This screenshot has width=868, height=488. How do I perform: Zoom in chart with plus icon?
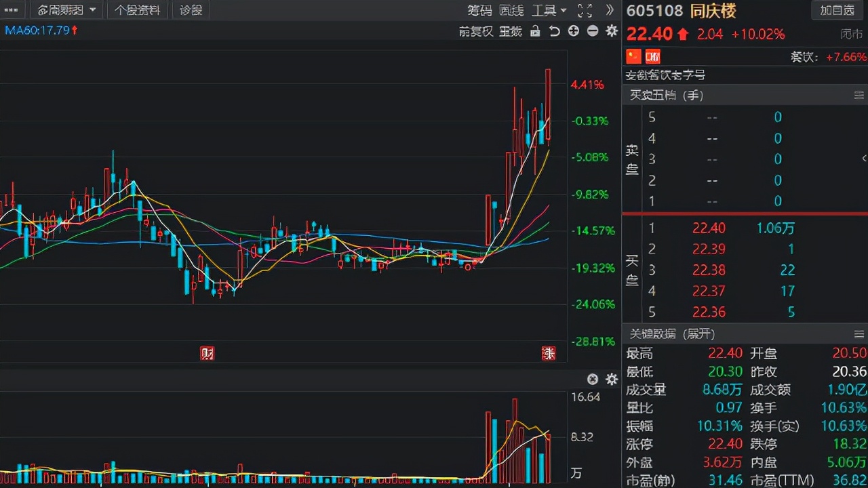click(x=573, y=31)
